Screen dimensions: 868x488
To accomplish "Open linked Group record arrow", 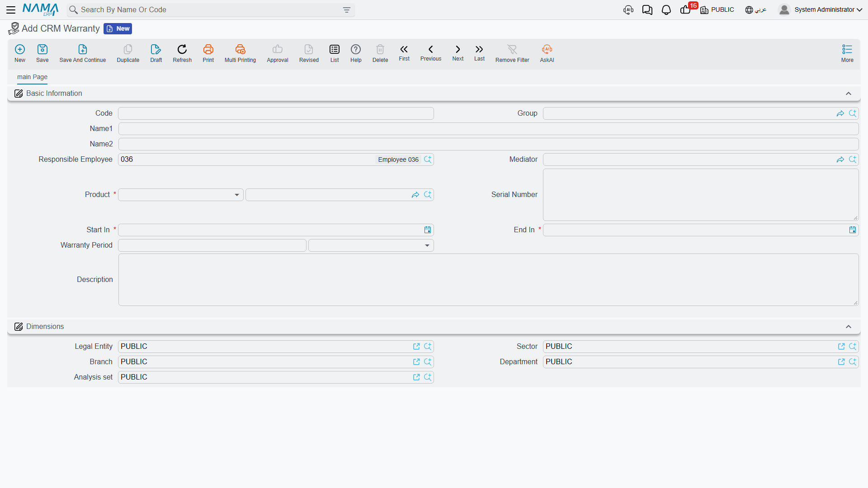I will (x=840, y=113).
